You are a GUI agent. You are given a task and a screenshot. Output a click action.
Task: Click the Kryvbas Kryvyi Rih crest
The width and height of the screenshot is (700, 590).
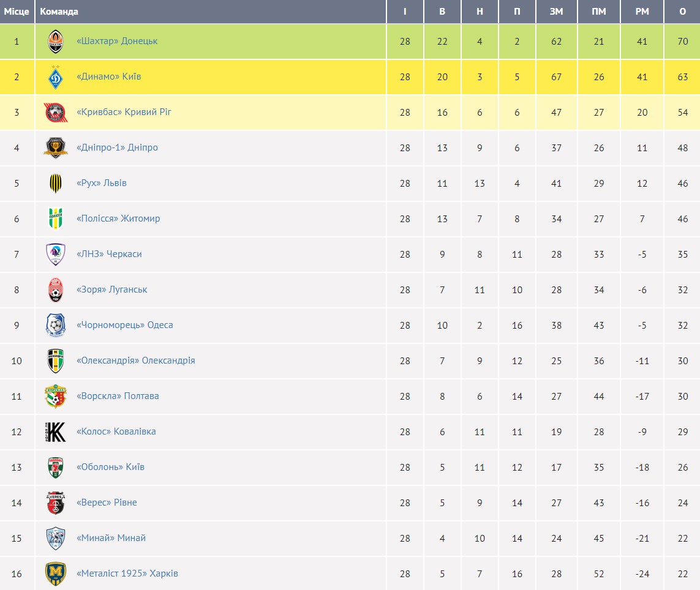click(56, 113)
